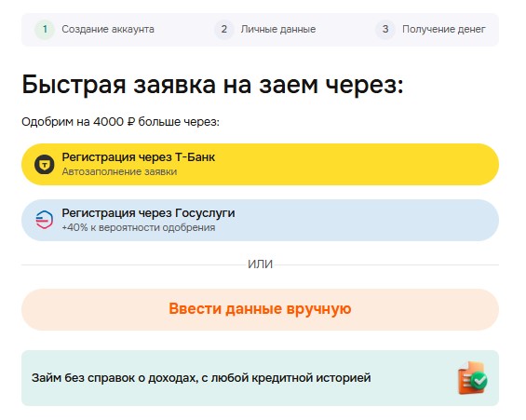This screenshot has height=420, width=526.
Task: Select the Создание аккаунта step label
Action: coord(108,29)
